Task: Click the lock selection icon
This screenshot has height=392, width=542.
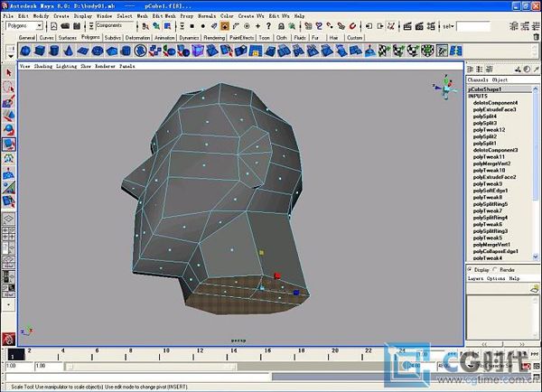Action: (281, 26)
